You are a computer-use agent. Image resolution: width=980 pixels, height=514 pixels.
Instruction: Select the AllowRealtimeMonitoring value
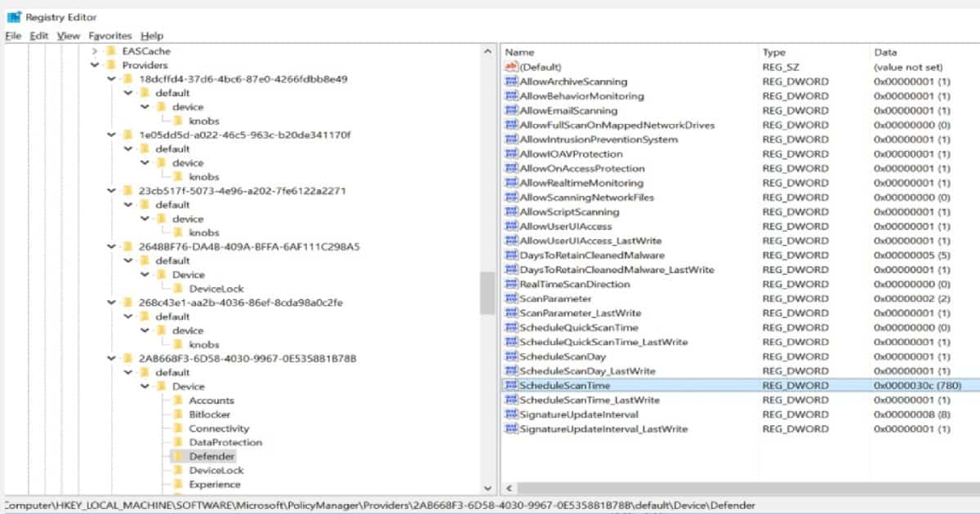tap(581, 183)
